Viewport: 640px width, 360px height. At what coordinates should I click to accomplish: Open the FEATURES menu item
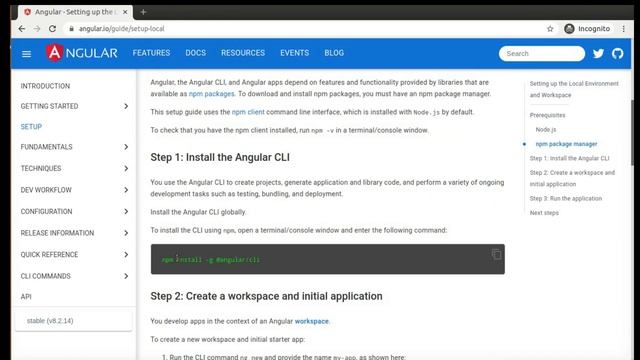(x=151, y=53)
